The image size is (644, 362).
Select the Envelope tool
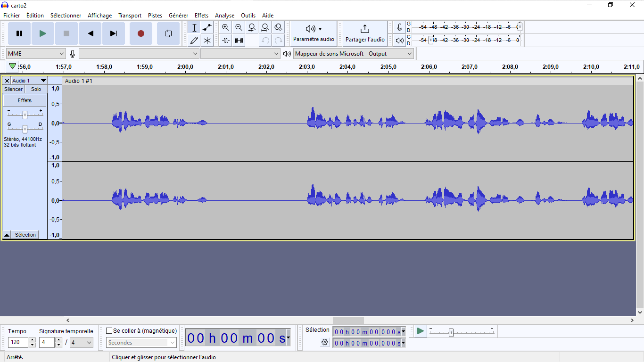point(207,27)
